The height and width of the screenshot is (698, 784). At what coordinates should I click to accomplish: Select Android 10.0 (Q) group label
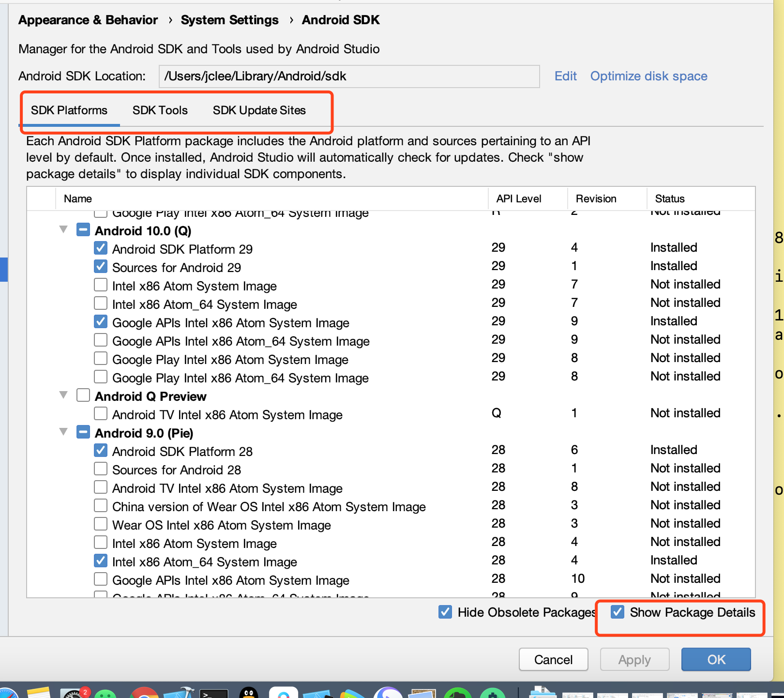pyautogui.click(x=143, y=231)
